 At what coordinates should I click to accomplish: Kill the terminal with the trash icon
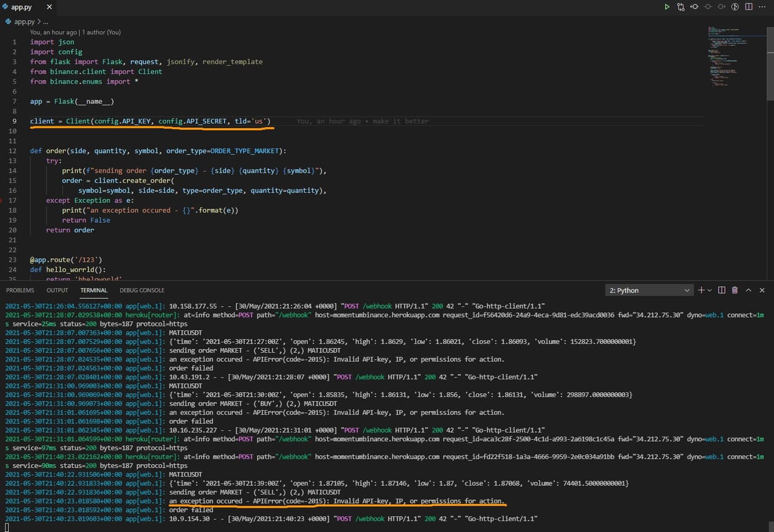tap(735, 291)
